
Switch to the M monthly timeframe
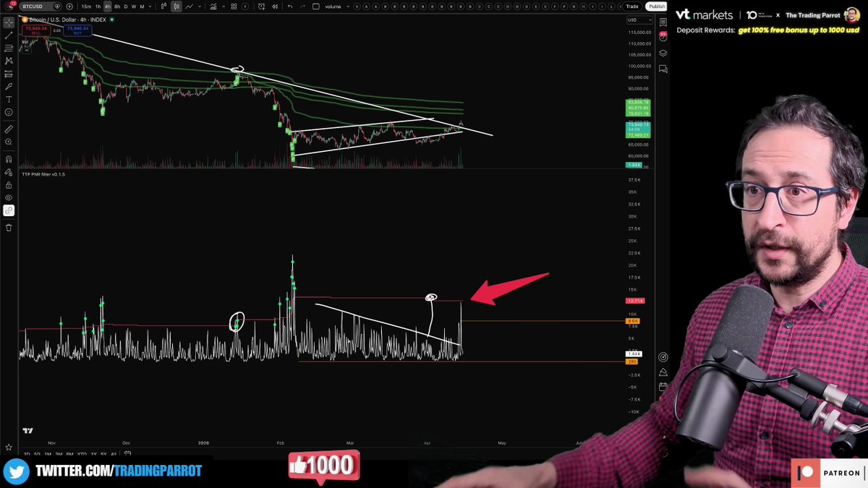coord(142,7)
